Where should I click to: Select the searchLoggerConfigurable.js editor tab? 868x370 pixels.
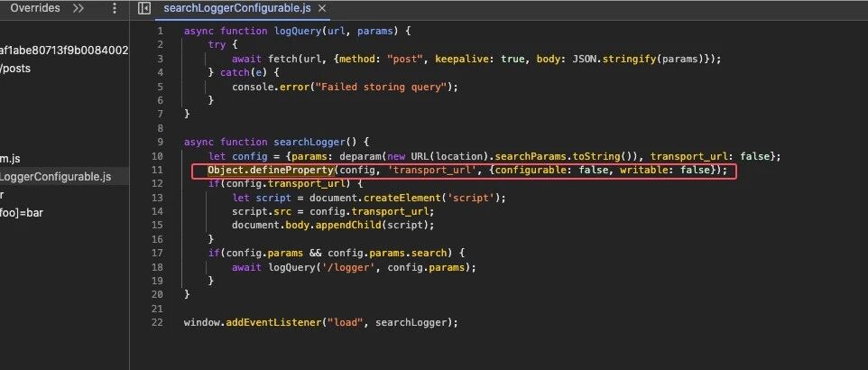[237, 8]
